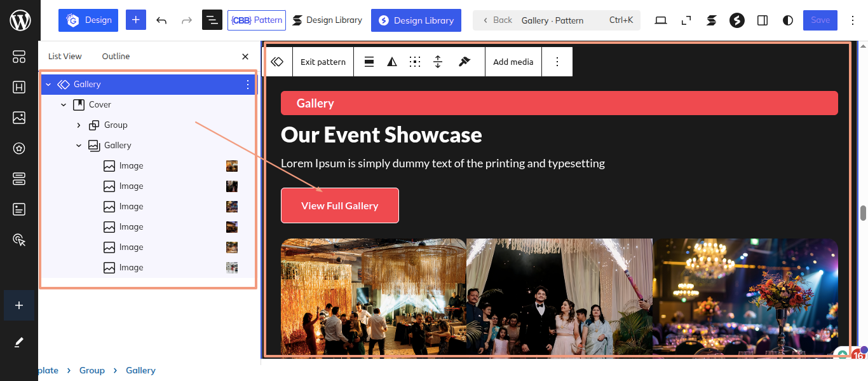
Task: Click the Gallery breadcrumb link
Action: [x=140, y=370]
